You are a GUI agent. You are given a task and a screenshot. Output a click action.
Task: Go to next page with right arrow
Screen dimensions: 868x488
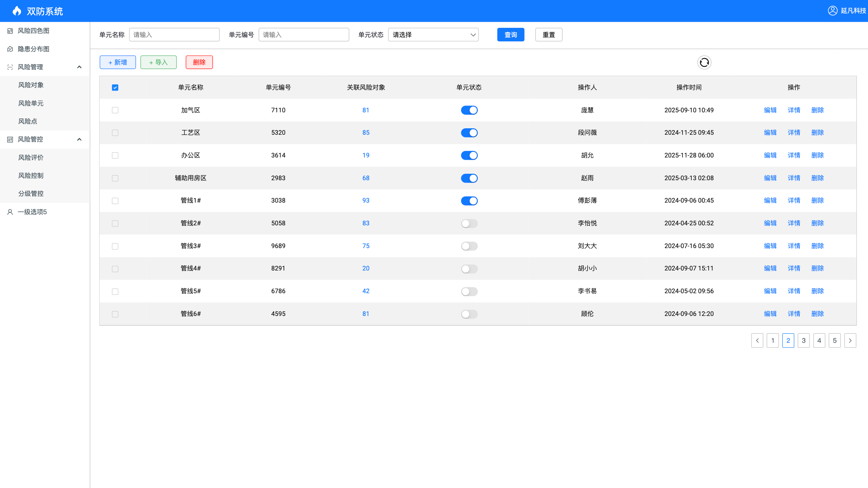[x=850, y=340]
